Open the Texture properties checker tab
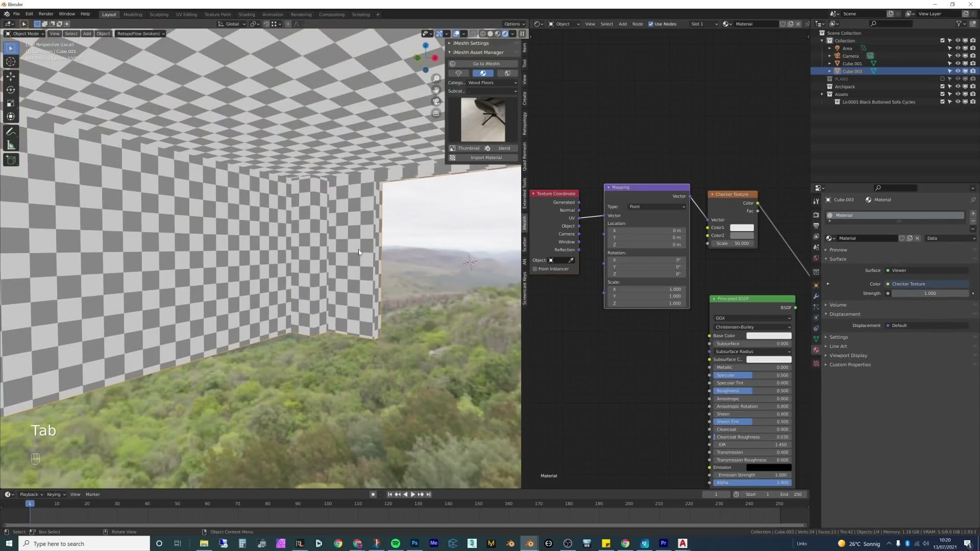The height and width of the screenshot is (551, 980). click(816, 363)
